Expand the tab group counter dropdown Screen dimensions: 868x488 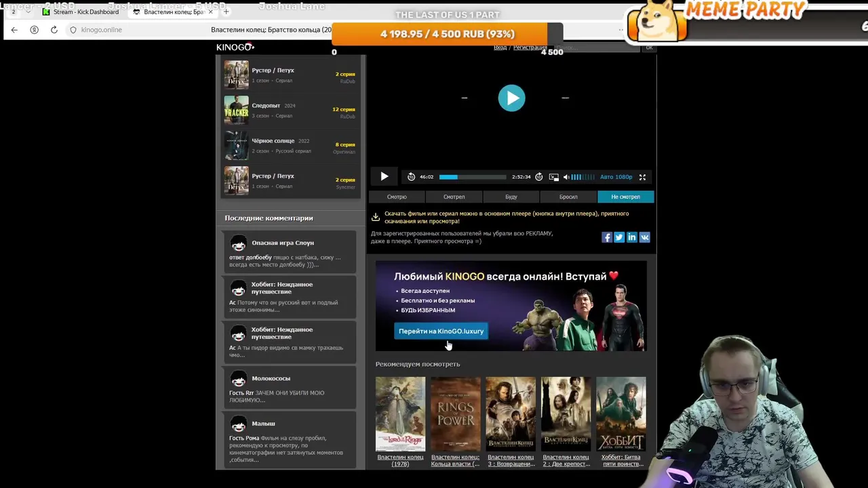tap(28, 12)
